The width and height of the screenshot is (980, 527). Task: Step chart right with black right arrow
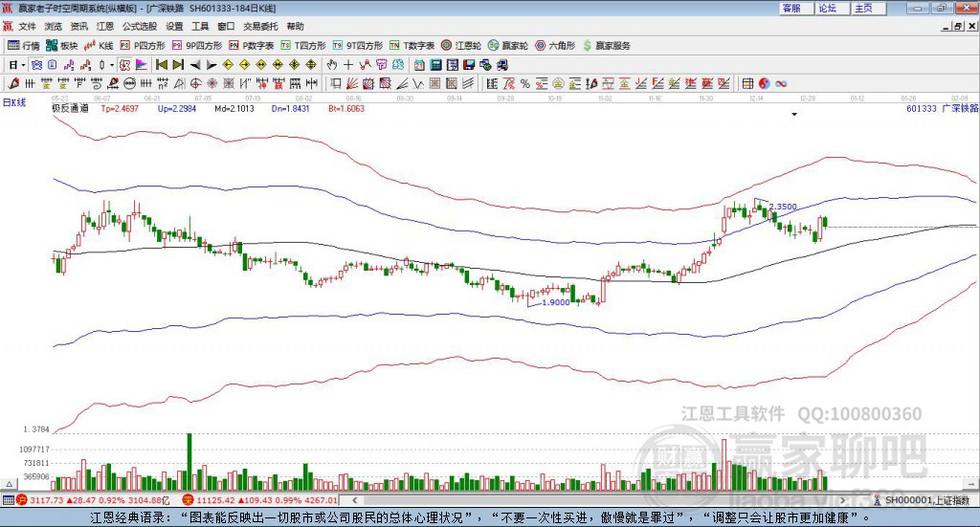click(212, 65)
